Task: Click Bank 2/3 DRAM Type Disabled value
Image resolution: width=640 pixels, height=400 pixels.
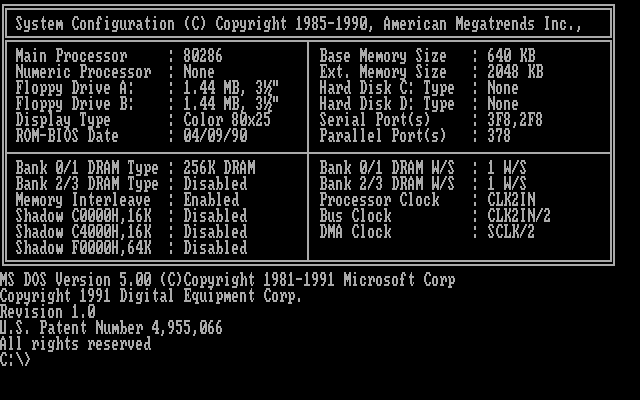Action: click(215, 184)
